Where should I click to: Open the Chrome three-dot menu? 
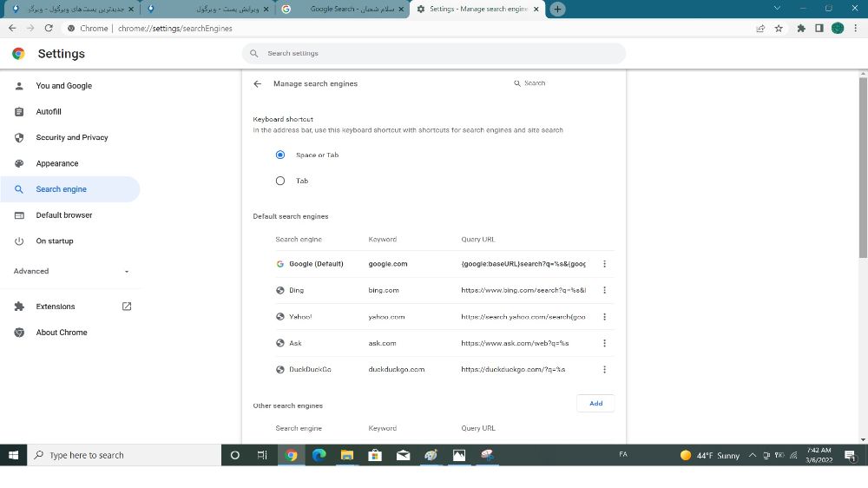pyautogui.click(x=856, y=29)
